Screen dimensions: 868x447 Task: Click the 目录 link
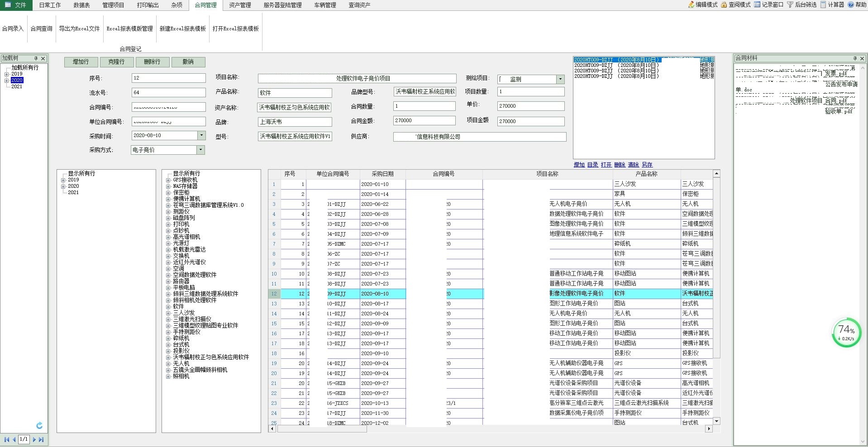point(593,165)
